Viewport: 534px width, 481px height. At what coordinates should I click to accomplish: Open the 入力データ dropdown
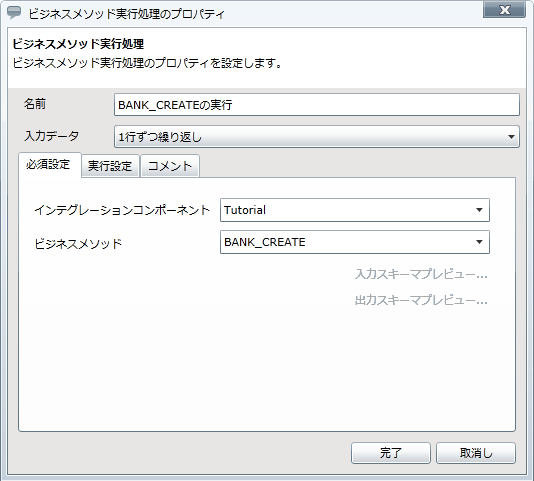pos(317,137)
